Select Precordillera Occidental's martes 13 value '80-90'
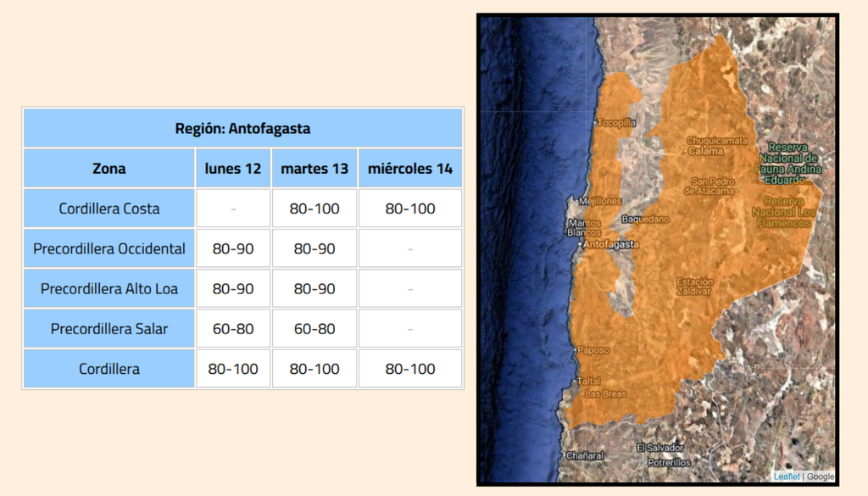 [x=314, y=248]
